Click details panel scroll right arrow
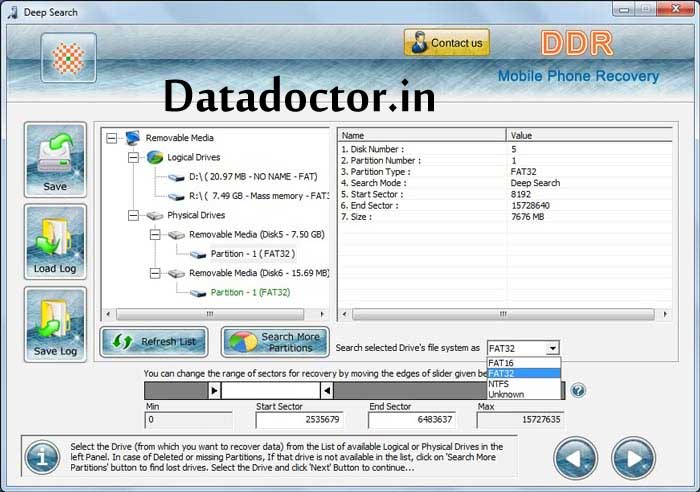This screenshot has height=492, width=700. pos(665,314)
